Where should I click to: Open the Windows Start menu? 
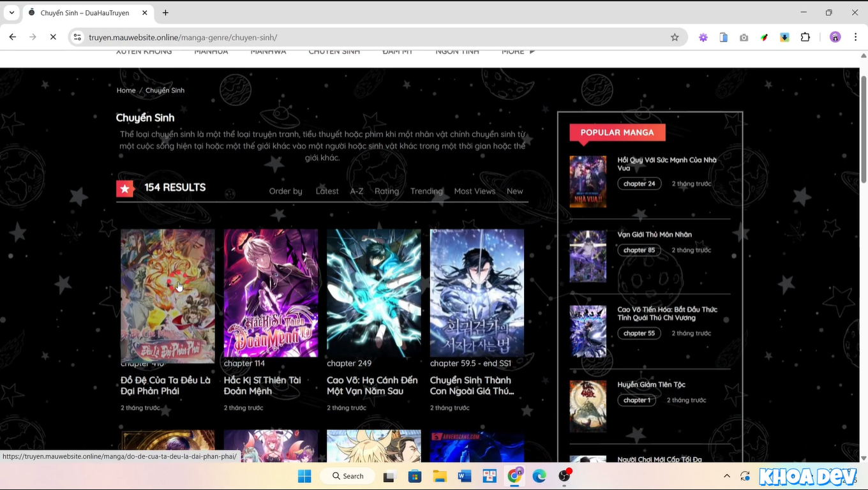point(304,476)
